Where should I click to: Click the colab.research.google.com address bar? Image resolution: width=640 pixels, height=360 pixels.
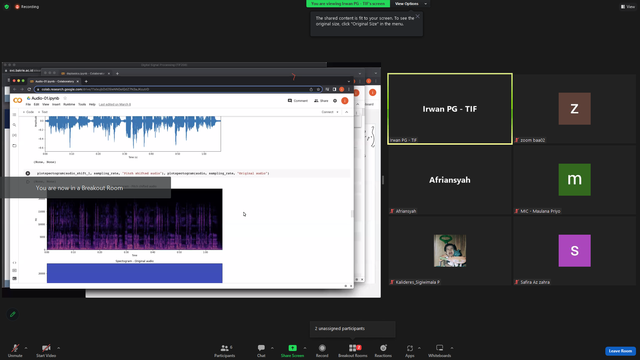pos(178,89)
